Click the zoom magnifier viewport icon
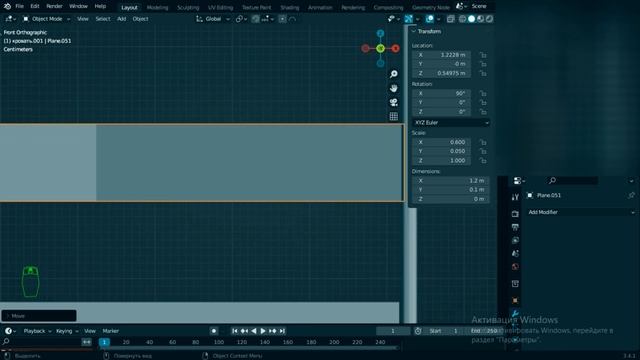The image size is (640, 360). point(393,74)
